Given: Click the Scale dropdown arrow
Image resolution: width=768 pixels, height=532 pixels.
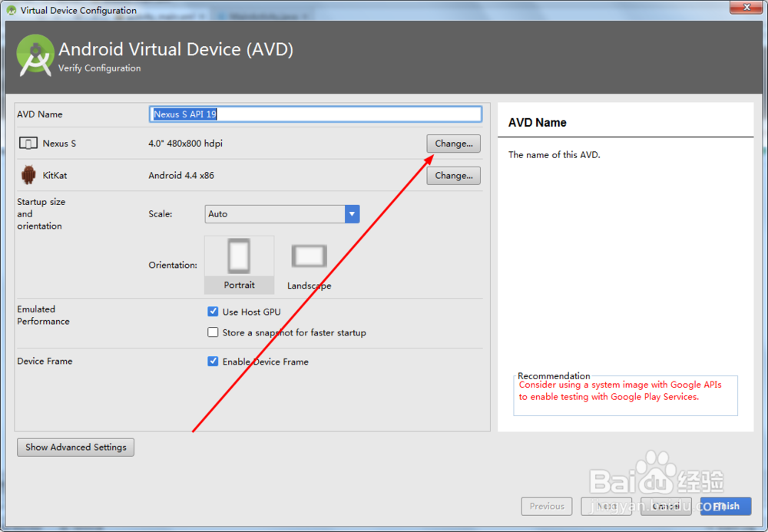Looking at the screenshot, I should (x=352, y=213).
